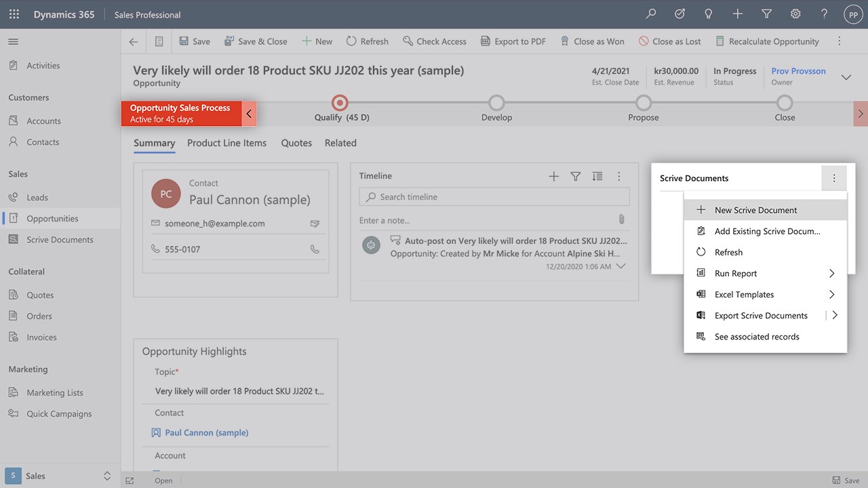Open the settings gear
The width and height of the screenshot is (868, 488).
coord(795,14)
